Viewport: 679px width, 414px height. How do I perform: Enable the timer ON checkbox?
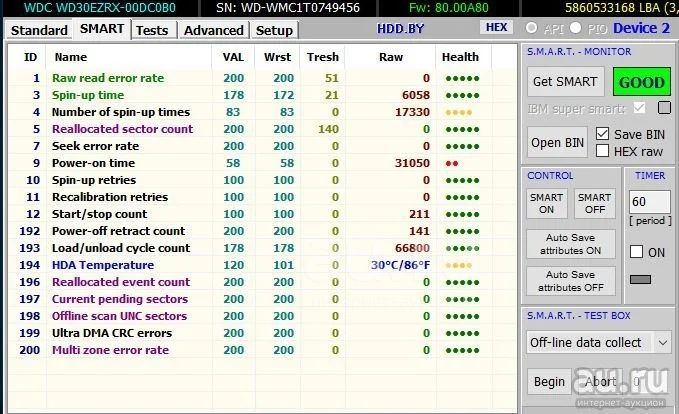click(x=636, y=252)
